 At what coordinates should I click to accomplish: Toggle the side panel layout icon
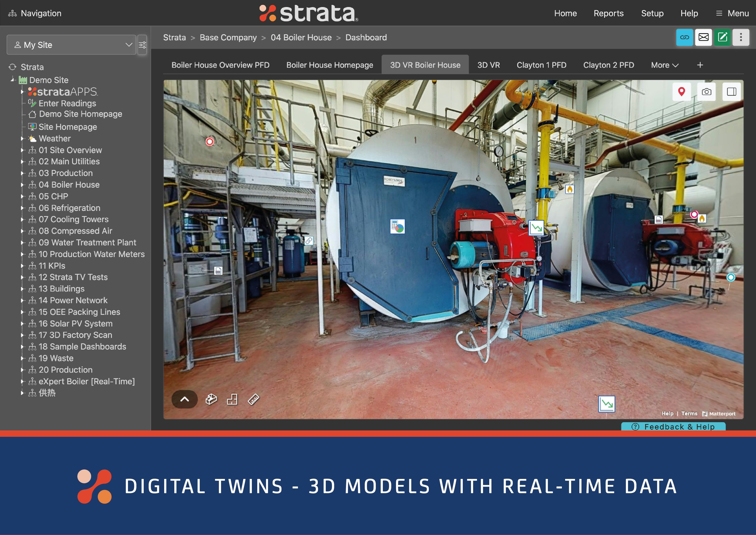coord(732,92)
